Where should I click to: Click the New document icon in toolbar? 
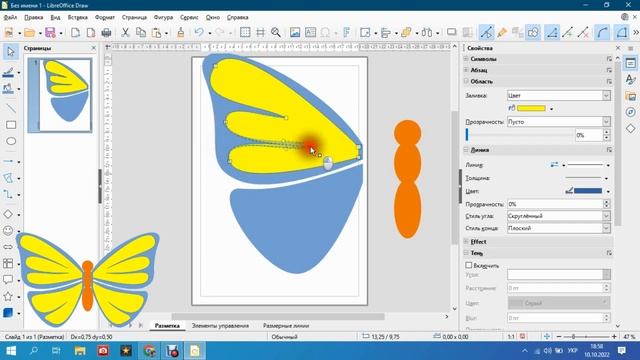[9, 33]
